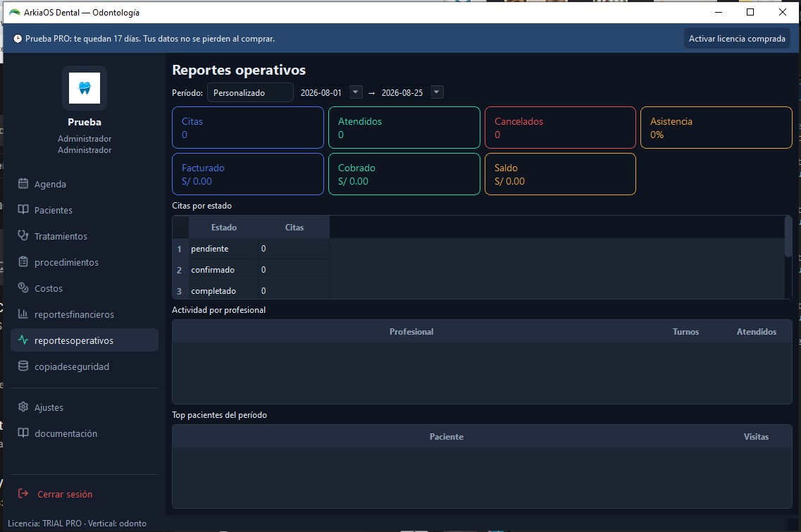Click the clock icon in trial banner
Image resolution: width=801 pixels, height=532 pixels.
coord(18,39)
